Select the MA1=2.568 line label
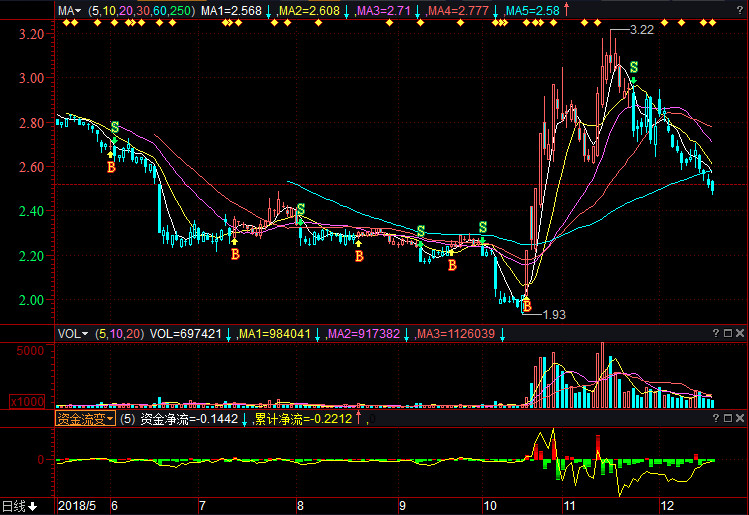Image resolution: width=749 pixels, height=515 pixels. coord(231,11)
